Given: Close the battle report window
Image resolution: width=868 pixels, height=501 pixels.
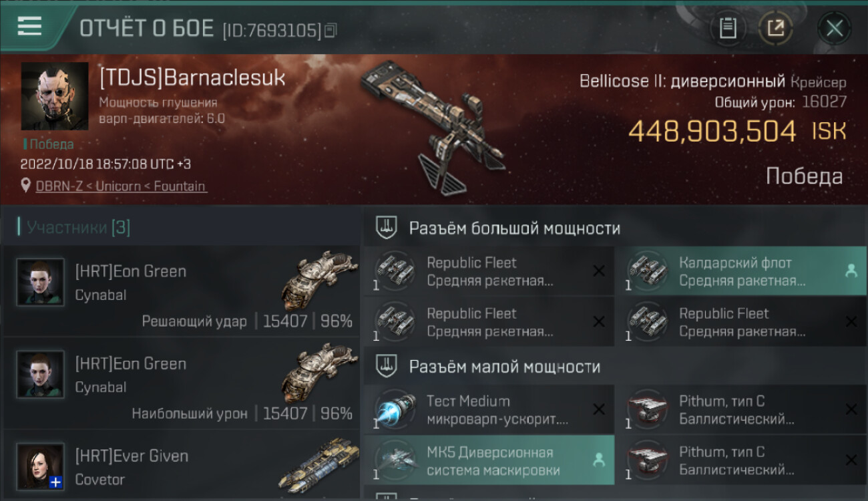Looking at the screenshot, I should [835, 28].
